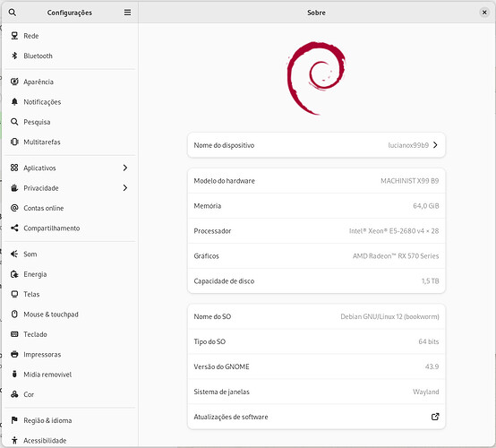496x448 pixels.
Task: Click the Bluetooth icon in sidebar
Action: (14, 56)
